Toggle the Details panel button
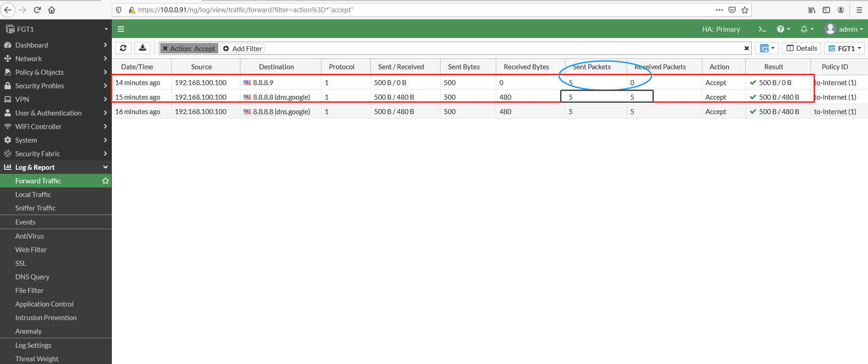868x364 pixels. tap(802, 48)
